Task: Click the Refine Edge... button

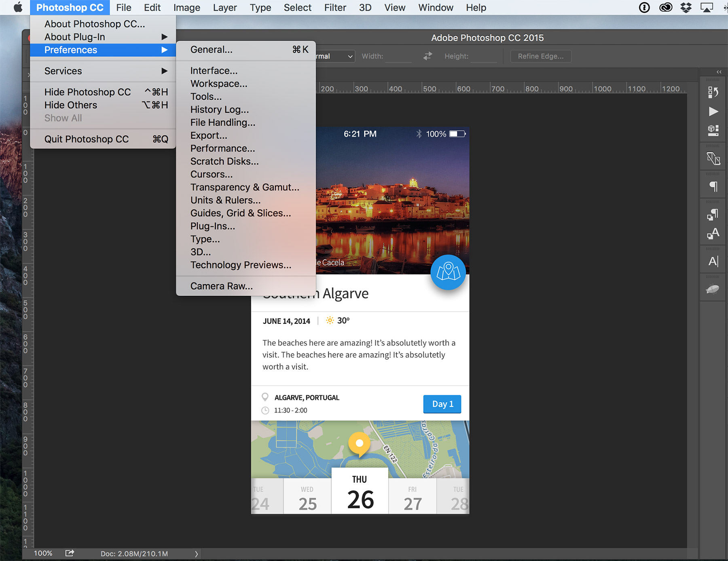Action: pyautogui.click(x=540, y=56)
